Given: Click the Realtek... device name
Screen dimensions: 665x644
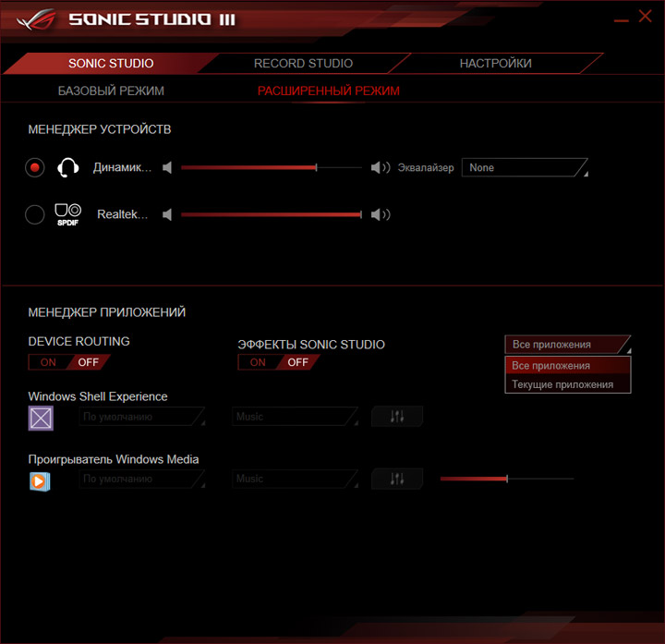Looking at the screenshot, I should pos(123,214).
